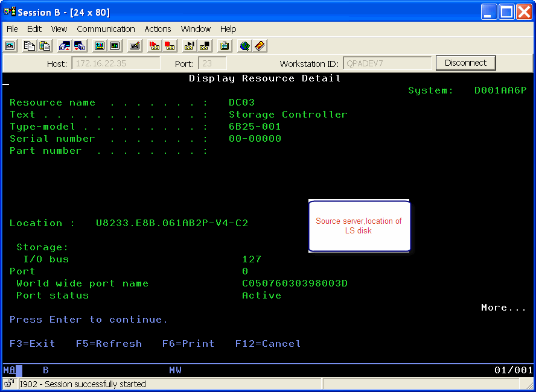Open the Actions menu

[158, 29]
